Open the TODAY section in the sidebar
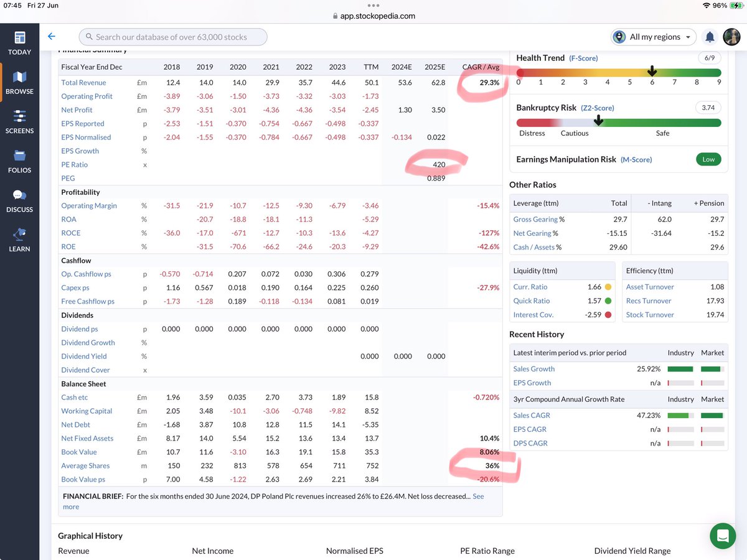Viewport: 747px width, 560px height. click(x=19, y=43)
